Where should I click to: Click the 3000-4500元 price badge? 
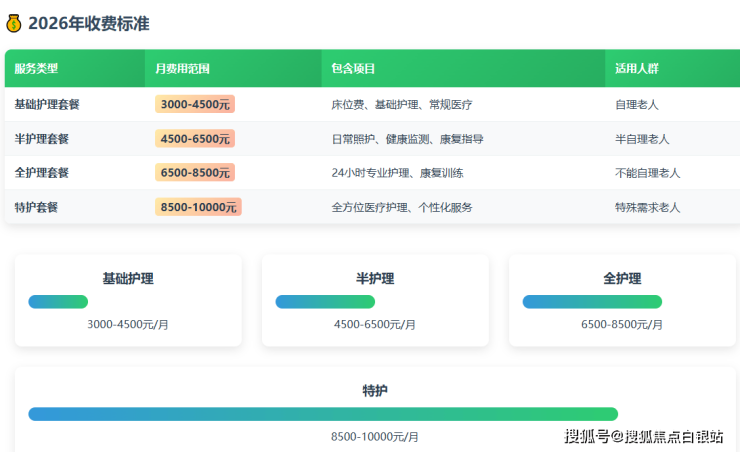tap(195, 104)
